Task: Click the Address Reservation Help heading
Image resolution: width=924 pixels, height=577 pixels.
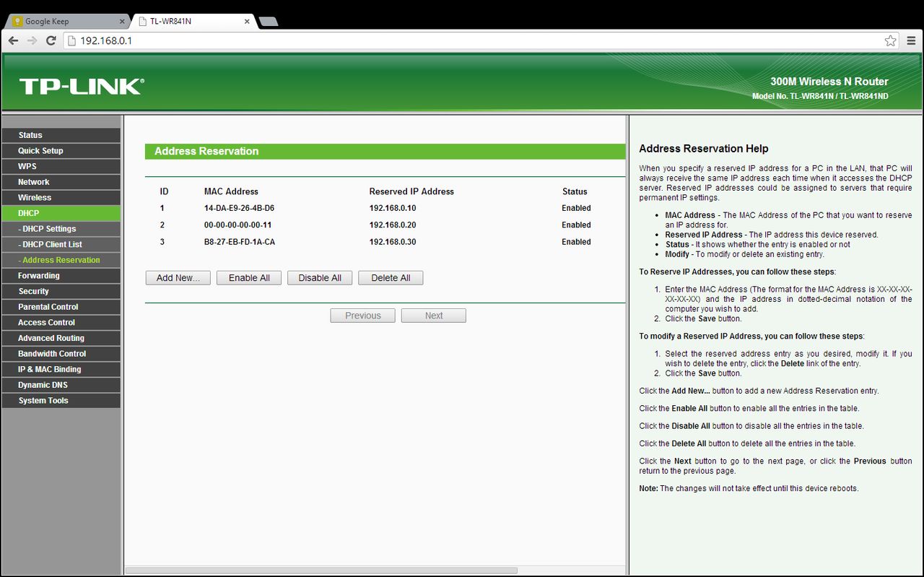Action: click(x=704, y=149)
